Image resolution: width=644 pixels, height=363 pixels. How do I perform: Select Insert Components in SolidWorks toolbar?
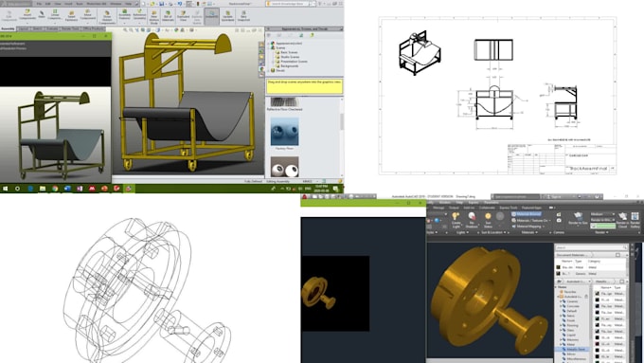click(27, 15)
